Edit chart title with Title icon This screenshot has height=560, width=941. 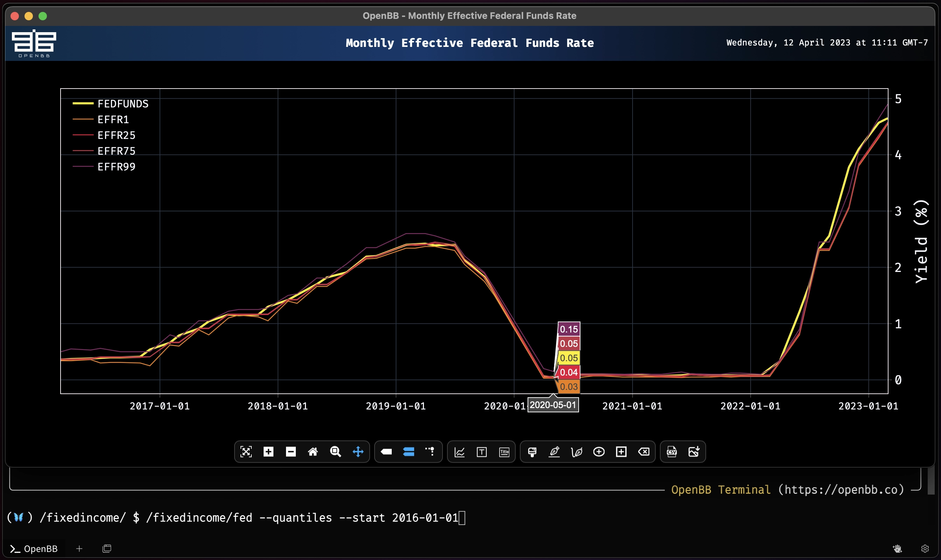click(x=504, y=452)
